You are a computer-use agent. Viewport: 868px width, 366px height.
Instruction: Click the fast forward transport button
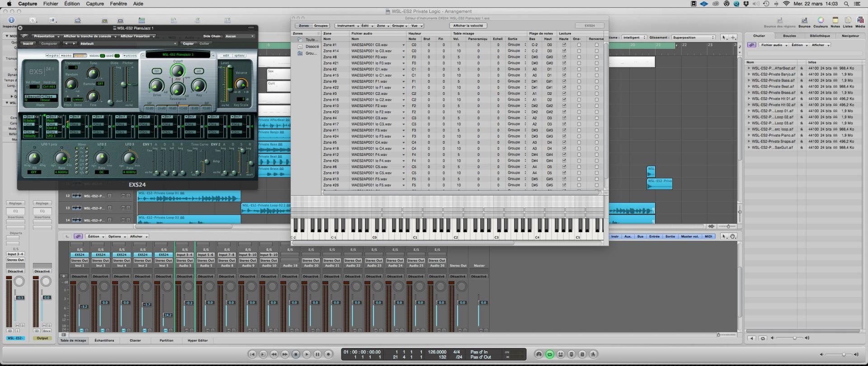[x=285, y=354]
